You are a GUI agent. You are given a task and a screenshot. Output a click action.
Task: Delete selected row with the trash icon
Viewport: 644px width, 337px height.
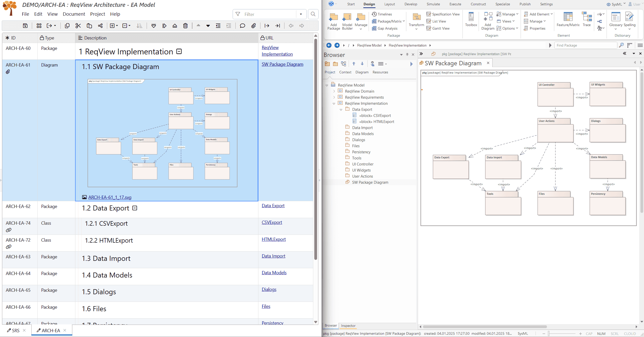(x=186, y=26)
